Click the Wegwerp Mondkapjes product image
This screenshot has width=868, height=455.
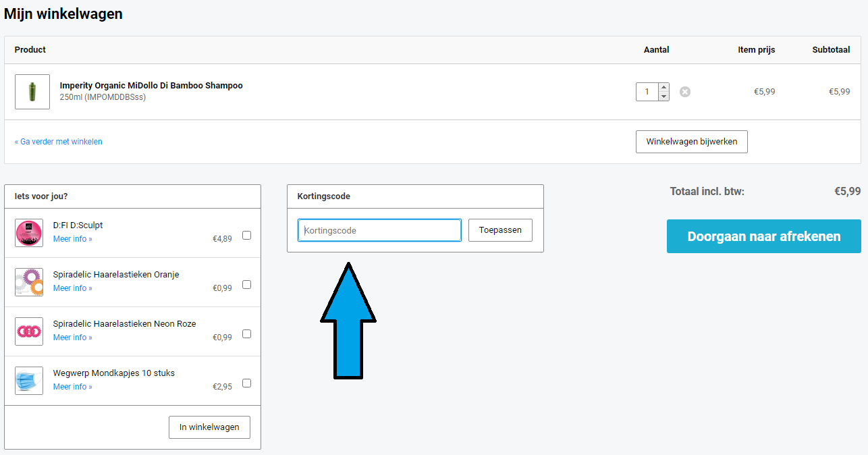coord(29,381)
